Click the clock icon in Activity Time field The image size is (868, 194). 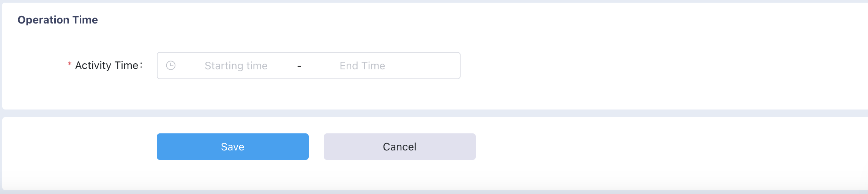[x=171, y=66]
